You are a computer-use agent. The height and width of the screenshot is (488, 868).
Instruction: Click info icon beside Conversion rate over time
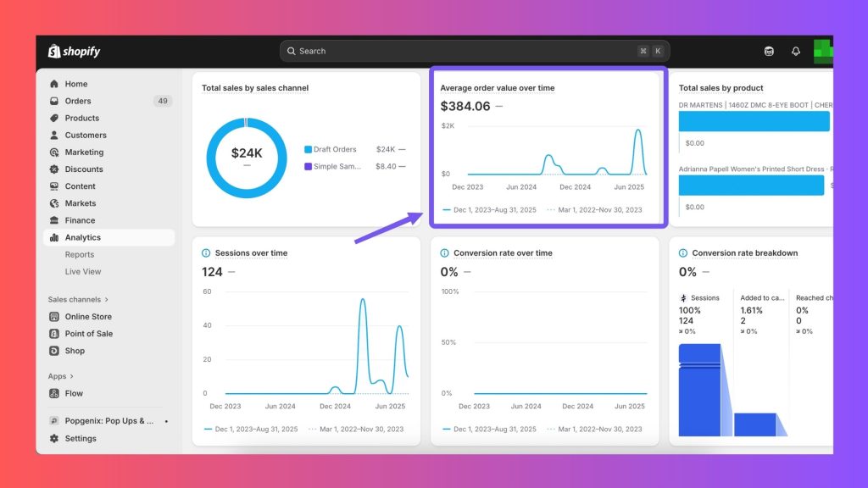444,252
